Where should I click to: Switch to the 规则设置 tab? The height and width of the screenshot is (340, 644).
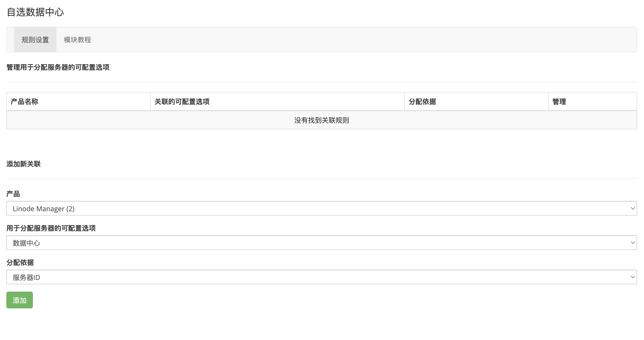35,40
